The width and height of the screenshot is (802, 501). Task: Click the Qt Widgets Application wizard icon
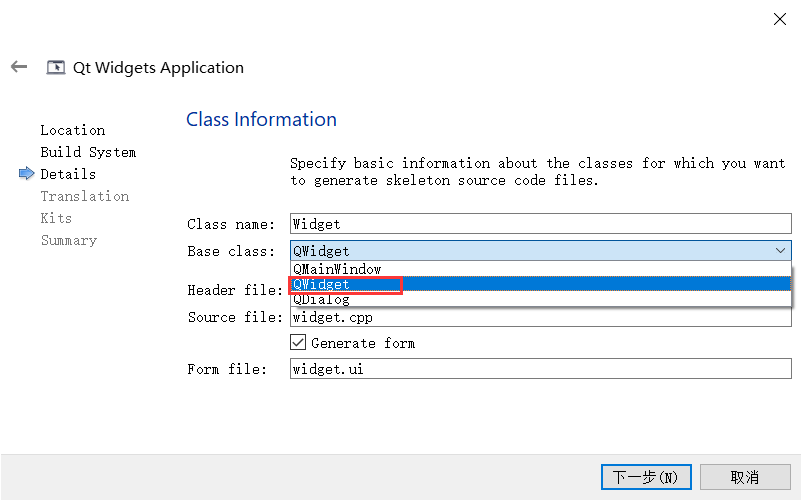click(56, 67)
